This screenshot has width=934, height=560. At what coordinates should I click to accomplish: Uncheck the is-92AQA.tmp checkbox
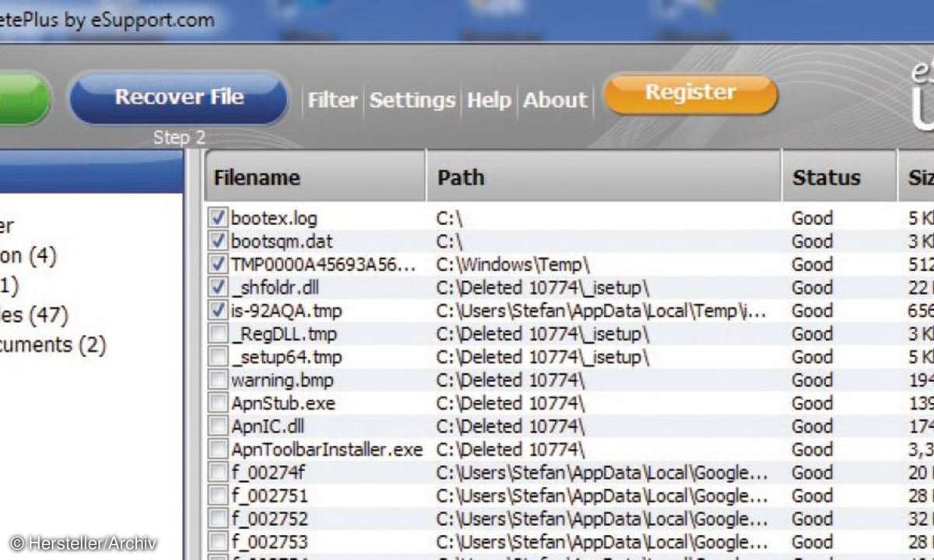(218, 311)
